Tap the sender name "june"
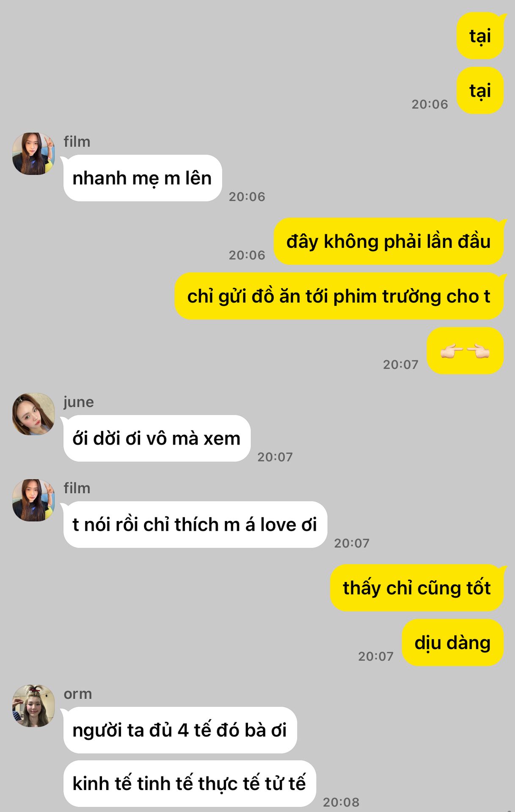Image resolution: width=515 pixels, height=812 pixels. tap(79, 402)
